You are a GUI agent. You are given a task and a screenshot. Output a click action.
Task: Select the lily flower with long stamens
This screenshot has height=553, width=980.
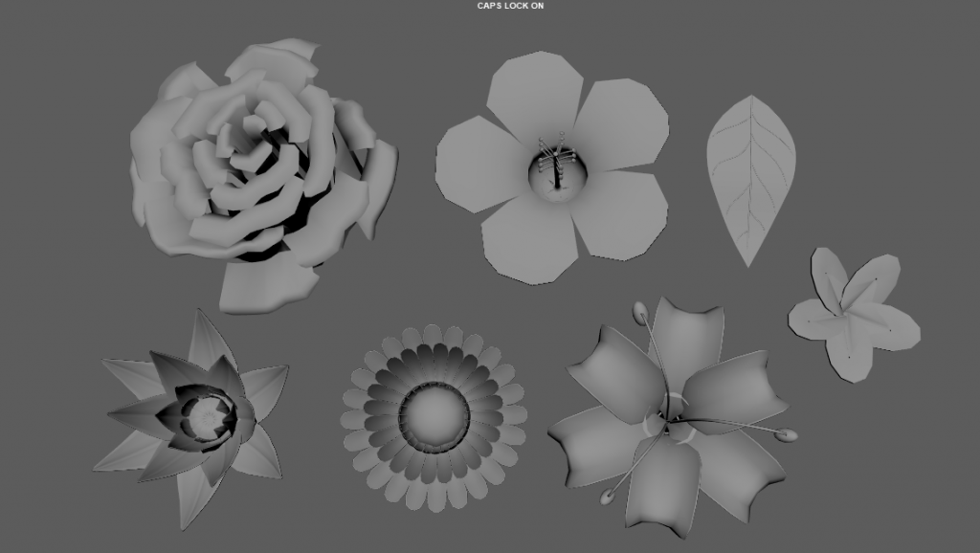[x=672, y=420]
